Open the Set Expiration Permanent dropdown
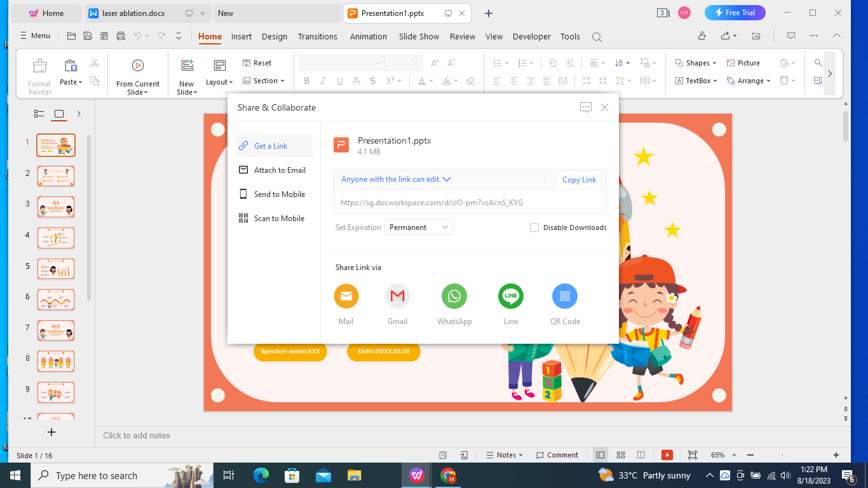Viewport: 868px width, 488px height. pos(418,227)
